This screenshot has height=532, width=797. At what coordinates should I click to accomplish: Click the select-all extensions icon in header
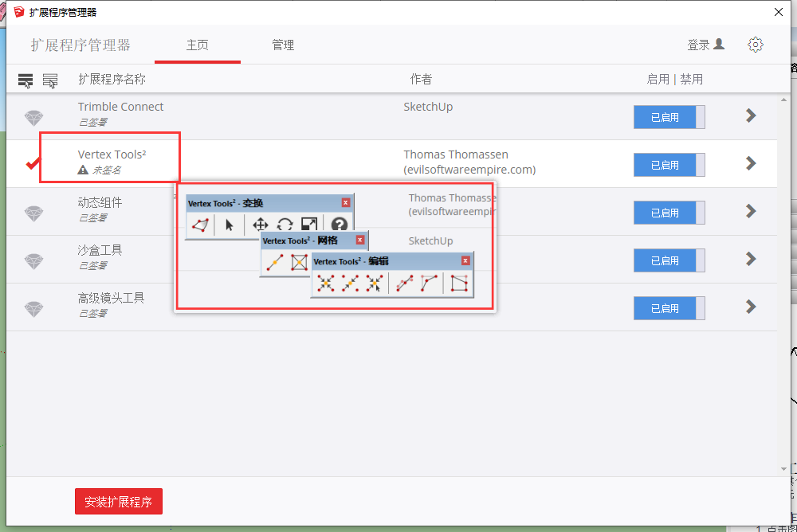click(x=26, y=80)
